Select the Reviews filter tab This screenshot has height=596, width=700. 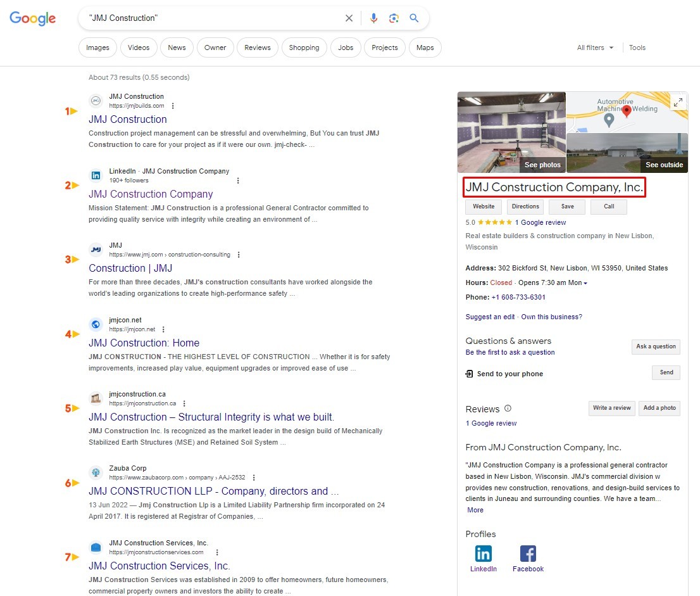coord(258,48)
